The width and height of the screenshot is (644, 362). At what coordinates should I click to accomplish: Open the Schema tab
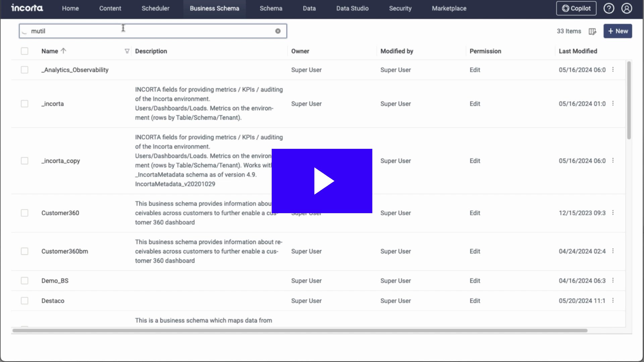tap(271, 8)
